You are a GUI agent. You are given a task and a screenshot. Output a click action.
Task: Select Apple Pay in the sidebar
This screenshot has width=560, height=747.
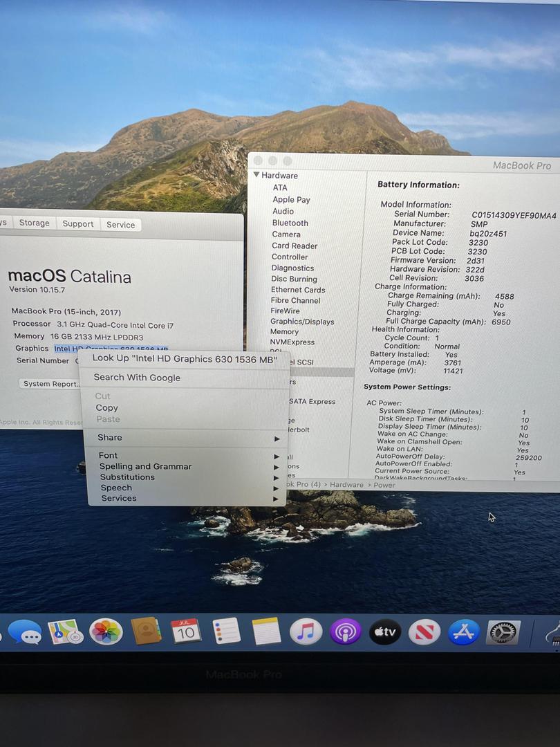[291, 199]
